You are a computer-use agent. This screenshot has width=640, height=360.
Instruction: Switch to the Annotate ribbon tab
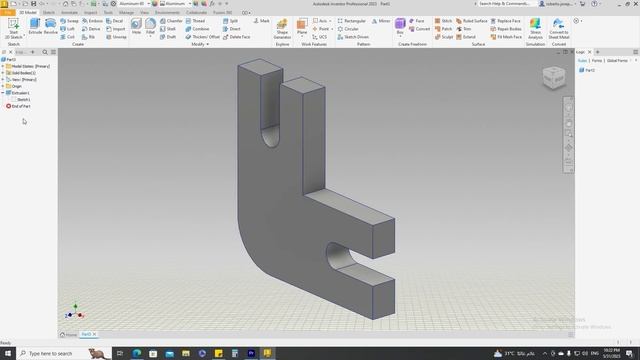point(69,13)
